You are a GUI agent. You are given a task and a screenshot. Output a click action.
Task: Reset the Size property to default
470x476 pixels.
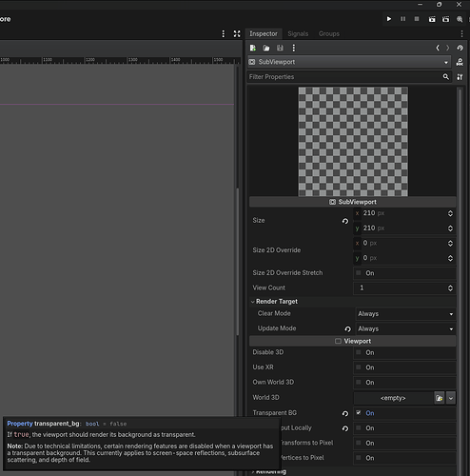[345, 221]
